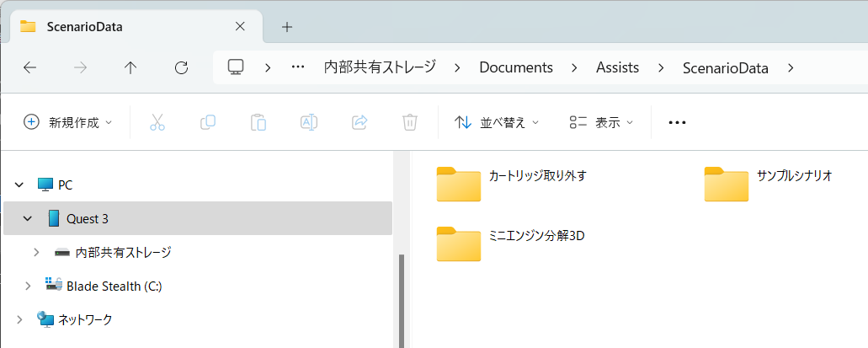Click the Cut scissors icon
Screen dimensions: 868x348
point(157,122)
